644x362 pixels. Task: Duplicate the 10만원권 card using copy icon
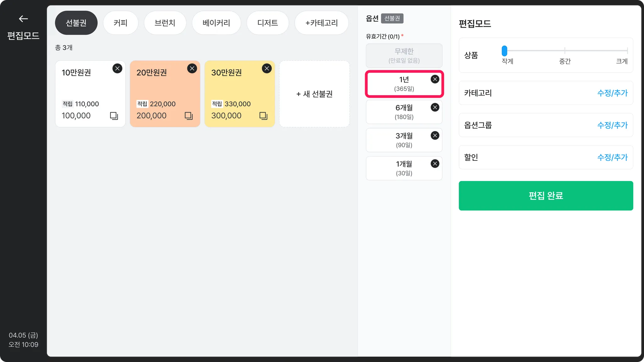(x=114, y=116)
